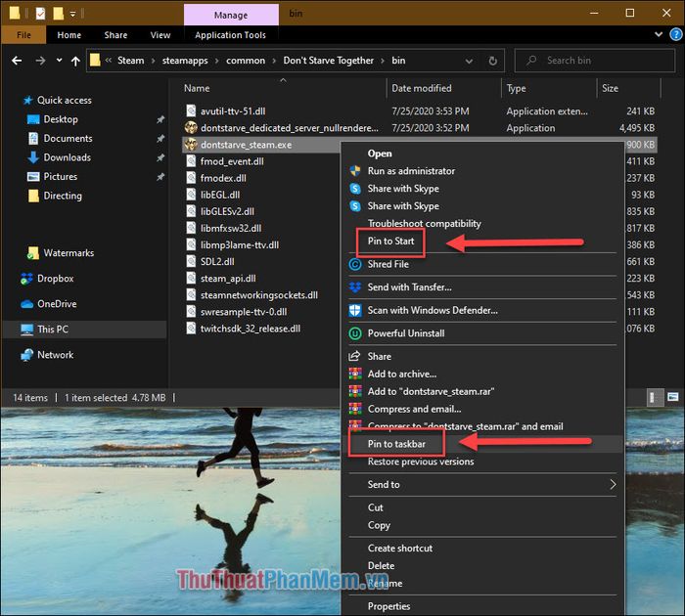Sort files by the Type column
Screen dimensions: 685x616
click(516, 88)
